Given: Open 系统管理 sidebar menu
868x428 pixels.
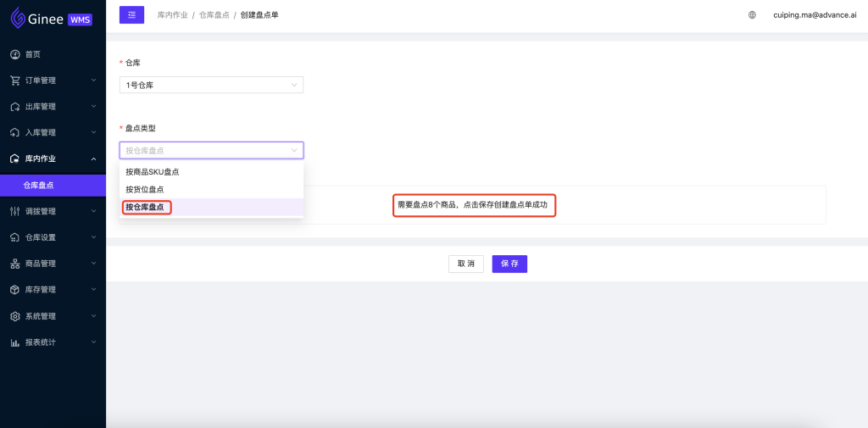Looking at the screenshot, I should (x=53, y=316).
